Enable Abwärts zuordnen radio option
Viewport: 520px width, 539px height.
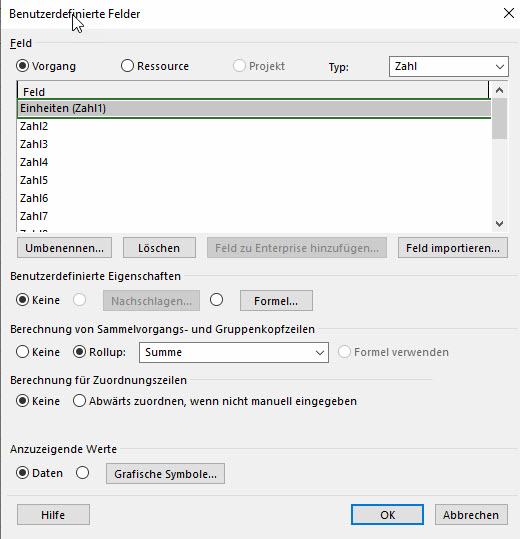[79, 401]
